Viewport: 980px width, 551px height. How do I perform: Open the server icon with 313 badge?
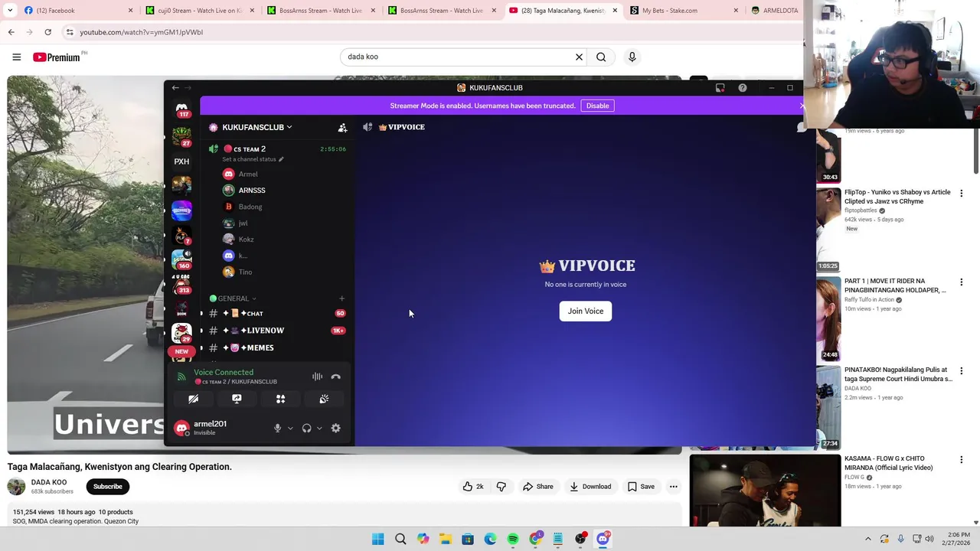[181, 284]
